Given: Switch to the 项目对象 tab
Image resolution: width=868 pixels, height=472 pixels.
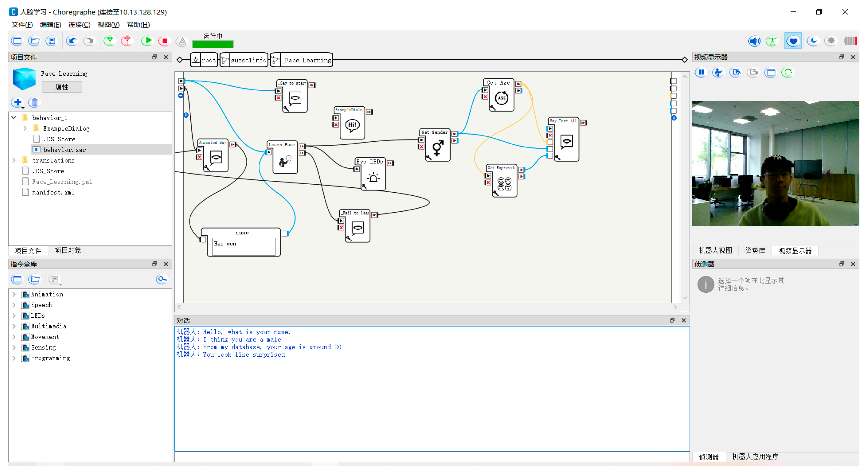Looking at the screenshot, I should pos(68,251).
